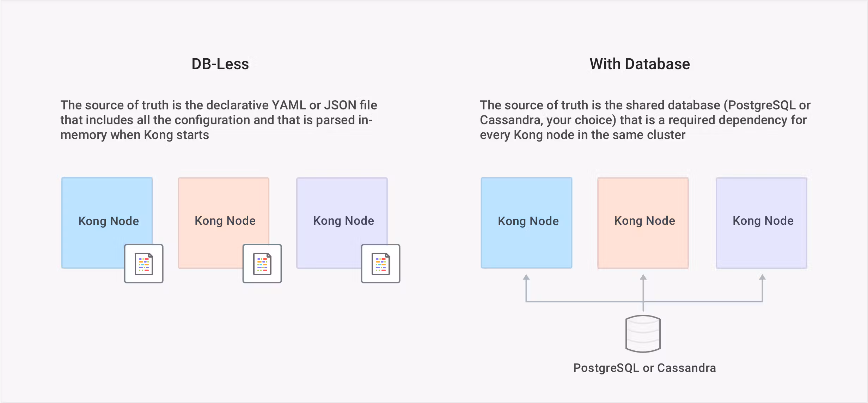The height and width of the screenshot is (403, 868).
Task: Click the arrowhead pointing at the blue With Database node
Action: click(526, 277)
